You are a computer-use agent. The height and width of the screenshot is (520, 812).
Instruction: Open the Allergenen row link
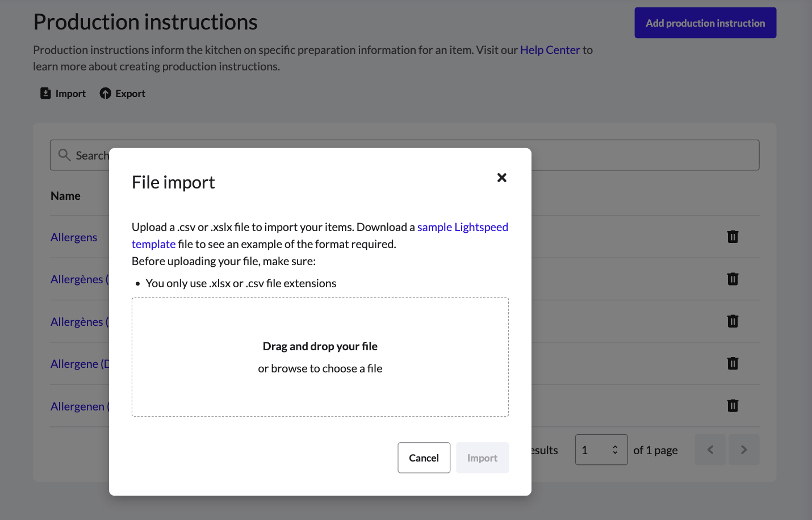click(79, 406)
